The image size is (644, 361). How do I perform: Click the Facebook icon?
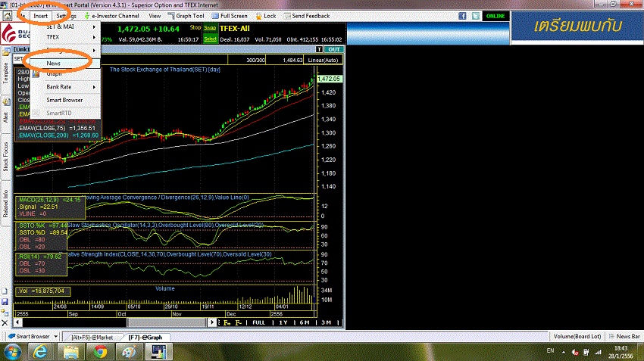pyautogui.click(x=462, y=16)
